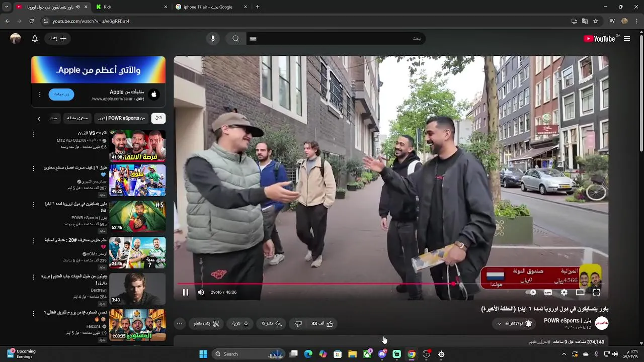Viewport: 644px width, 362px height.
Task: Open the 24:46 video thumbnail
Action: coord(137,252)
